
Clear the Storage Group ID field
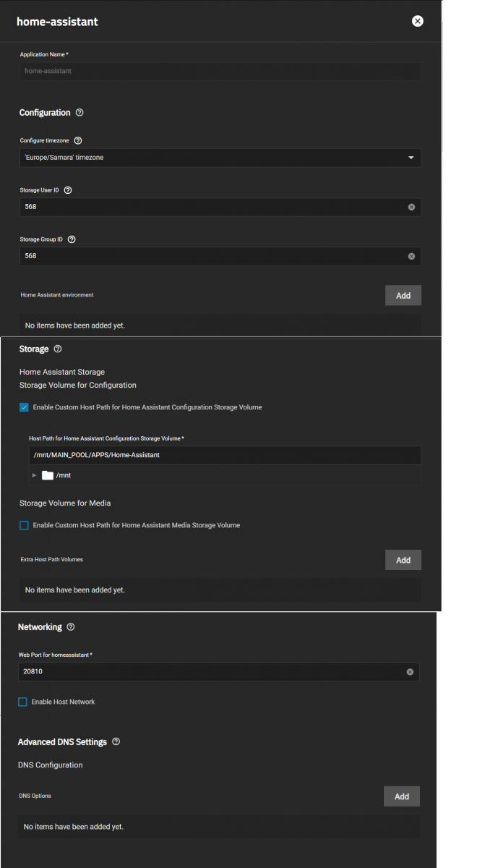(411, 256)
